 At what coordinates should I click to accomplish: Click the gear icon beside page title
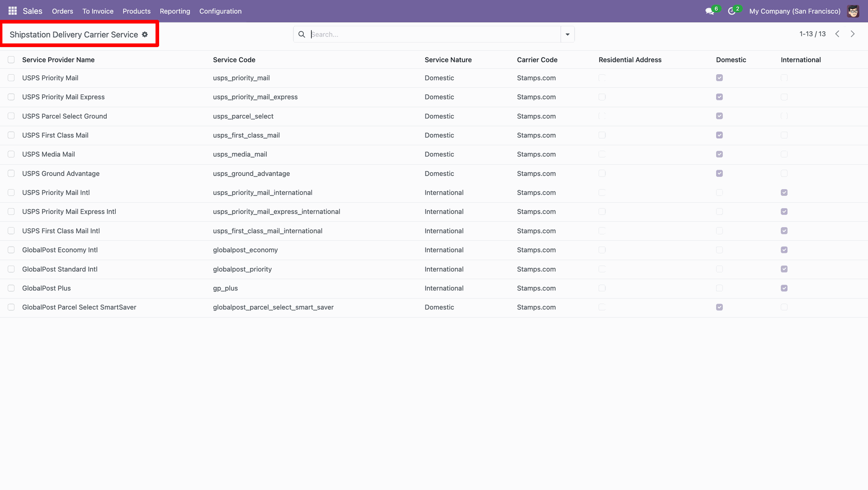click(145, 34)
